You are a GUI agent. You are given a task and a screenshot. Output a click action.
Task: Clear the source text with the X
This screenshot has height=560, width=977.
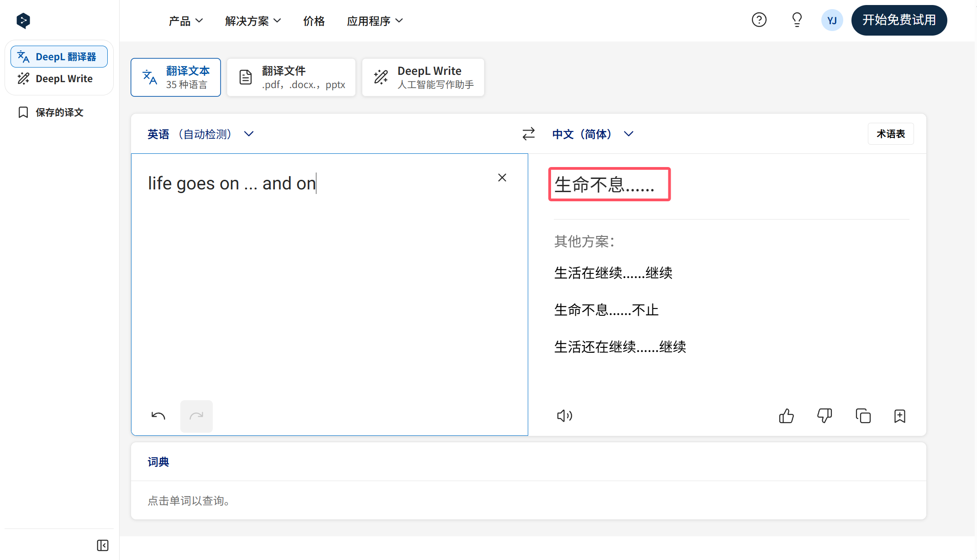502,177
